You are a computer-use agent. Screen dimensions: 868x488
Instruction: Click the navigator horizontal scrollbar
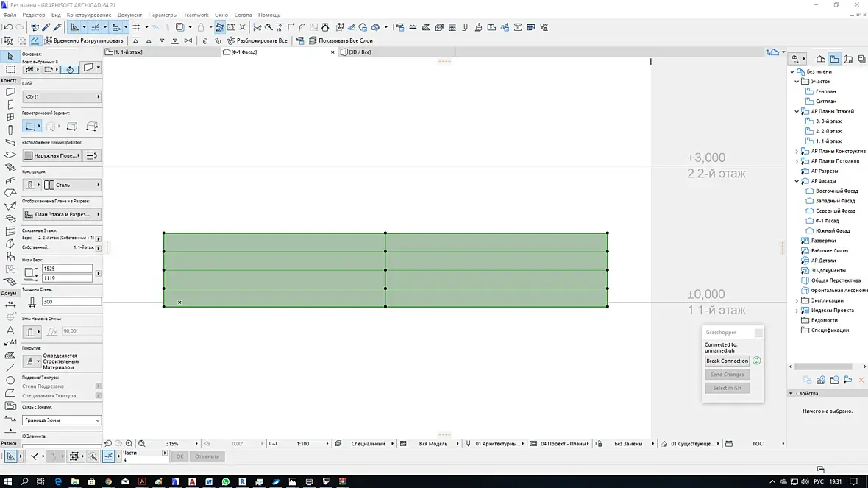(823, 367)
